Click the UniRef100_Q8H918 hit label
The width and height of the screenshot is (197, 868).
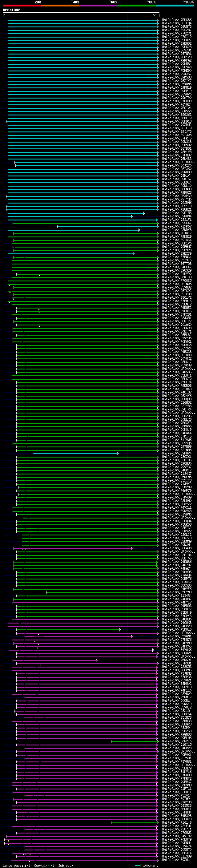[177, 122]
